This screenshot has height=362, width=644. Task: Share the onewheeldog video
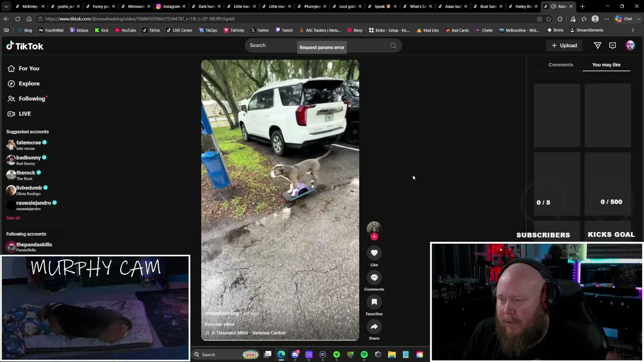pos(374,327)
